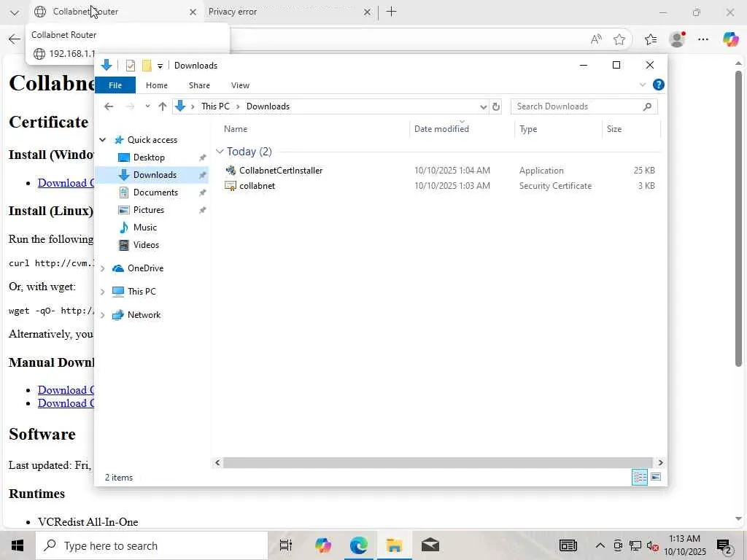Click the taskbar search box
This screenshot has width=747, height=560.
coord(152,545)
